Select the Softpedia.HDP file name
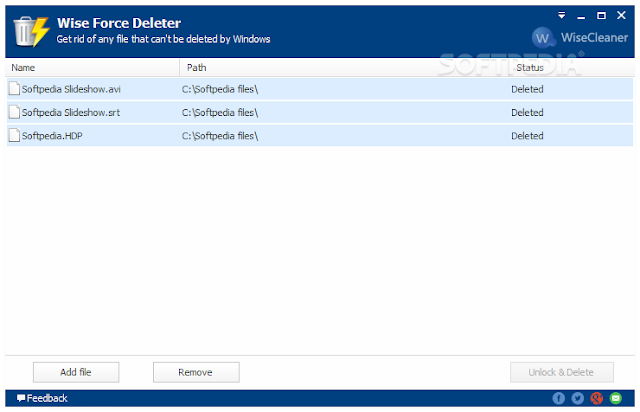Image resolution: width=640 pixels, height=412 pixels. (x=52, y=136)
